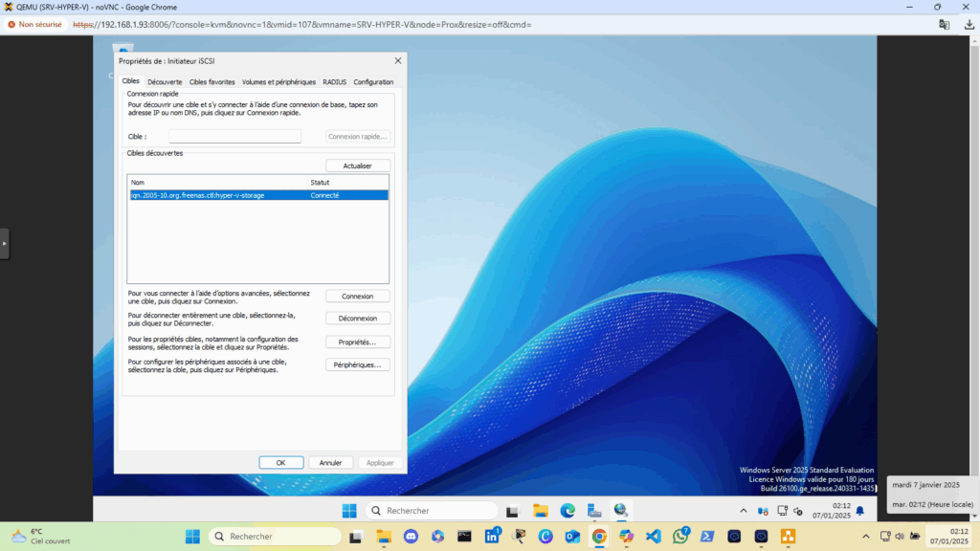Click the VM tray muted volume icon
Image resolution: width=980 pixels, height=551 pixels.
tap(798, 511)
